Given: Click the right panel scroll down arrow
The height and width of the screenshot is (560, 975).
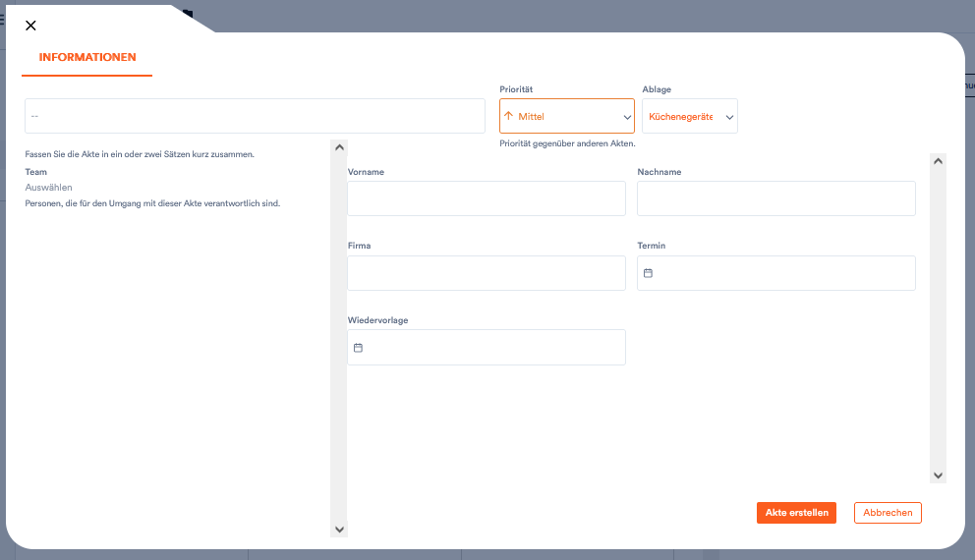Looking at the screenshot, I should [x=938, y=476].
